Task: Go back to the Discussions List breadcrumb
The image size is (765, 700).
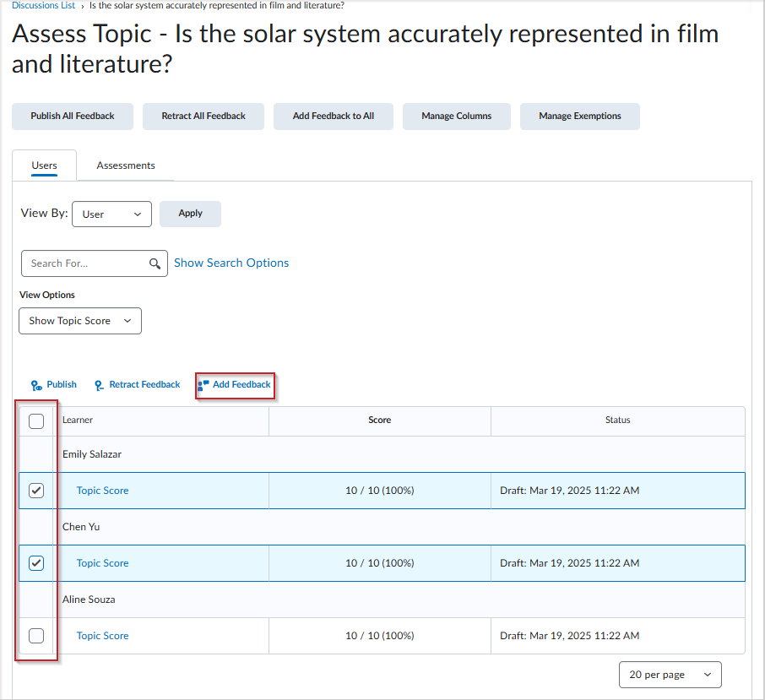Action: [43, 5]
